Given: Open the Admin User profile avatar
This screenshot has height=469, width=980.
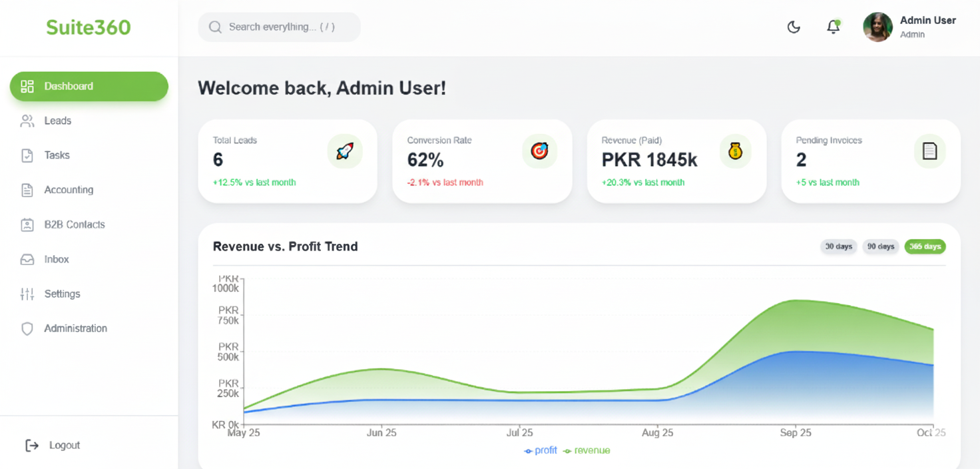Looking at the screenshot, I should tap(877, 27).
